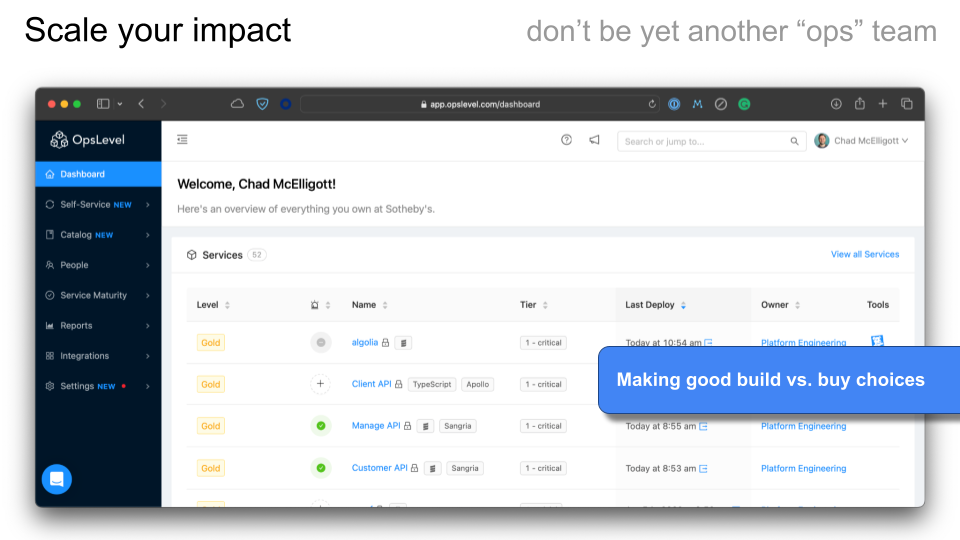Image resolution: width=960 pixels, height=540 pixels.
Task: Click the user avatar picture
Action: [822, 141]
